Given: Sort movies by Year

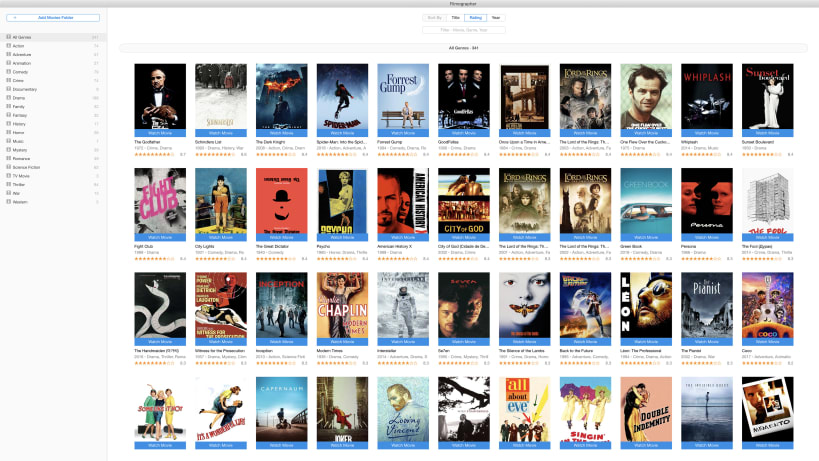Looking at the screenshot, I should click(x=496, y=18).
